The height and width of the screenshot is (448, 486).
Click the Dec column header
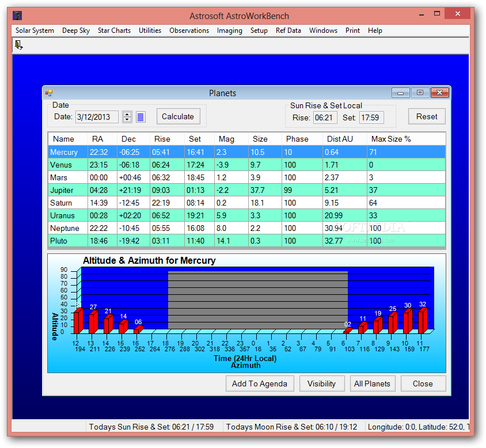coord(133,139)
